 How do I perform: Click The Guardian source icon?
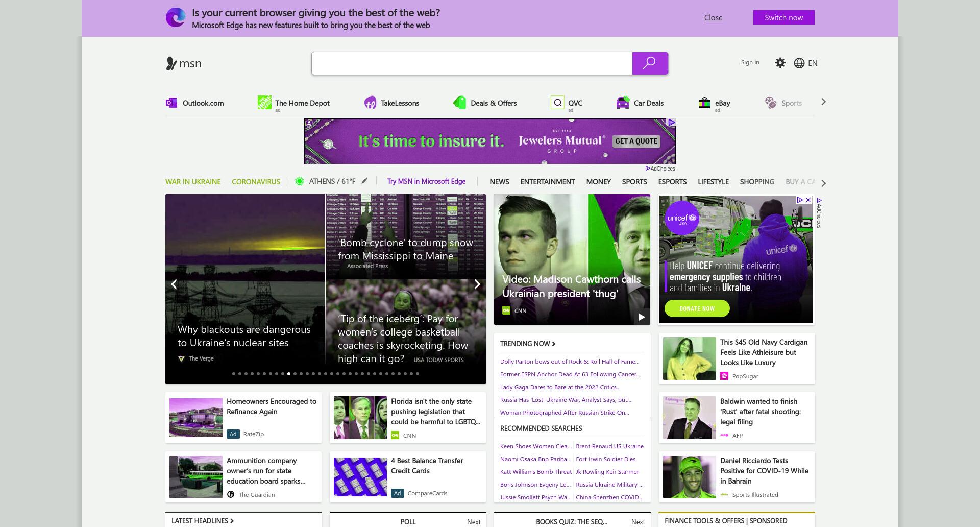[231, 494]
